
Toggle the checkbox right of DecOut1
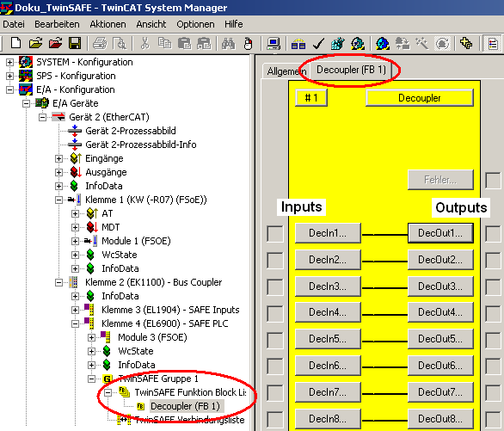[x=493, y=234]
